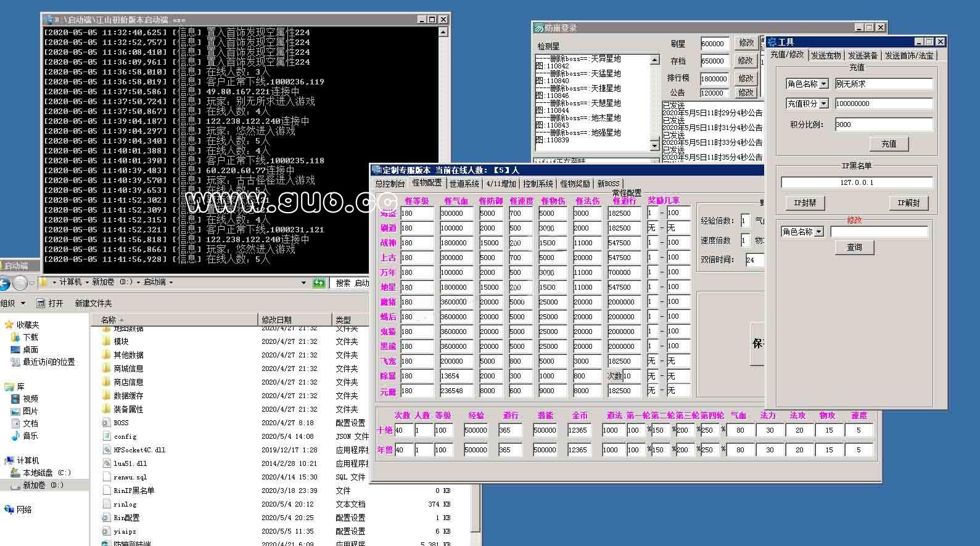
Task: Select the HPSocket4C.dll file icon
Action: click(x=106, y=450)
